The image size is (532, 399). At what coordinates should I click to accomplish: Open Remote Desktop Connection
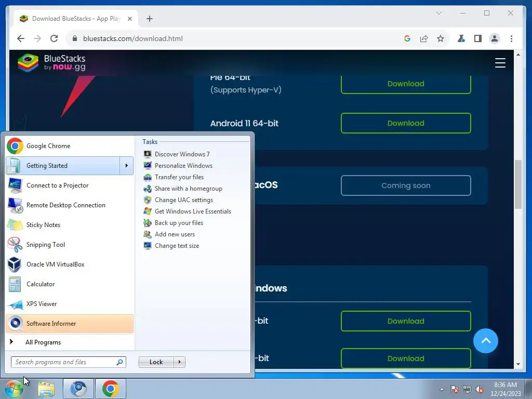70,205
